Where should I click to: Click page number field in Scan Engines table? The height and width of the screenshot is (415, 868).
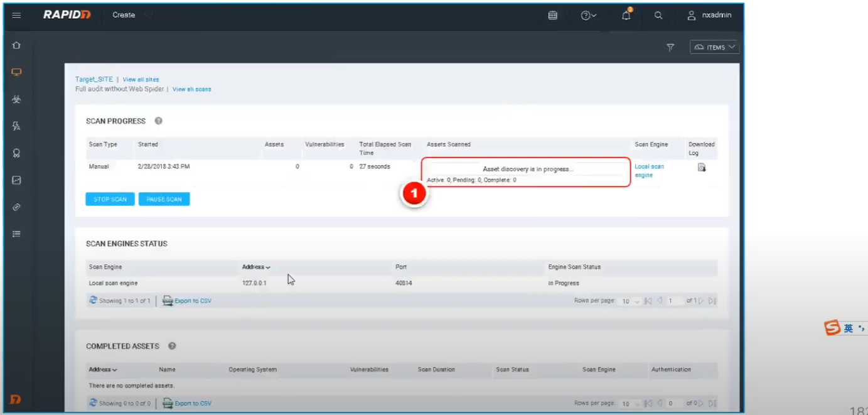click(675, 301)
